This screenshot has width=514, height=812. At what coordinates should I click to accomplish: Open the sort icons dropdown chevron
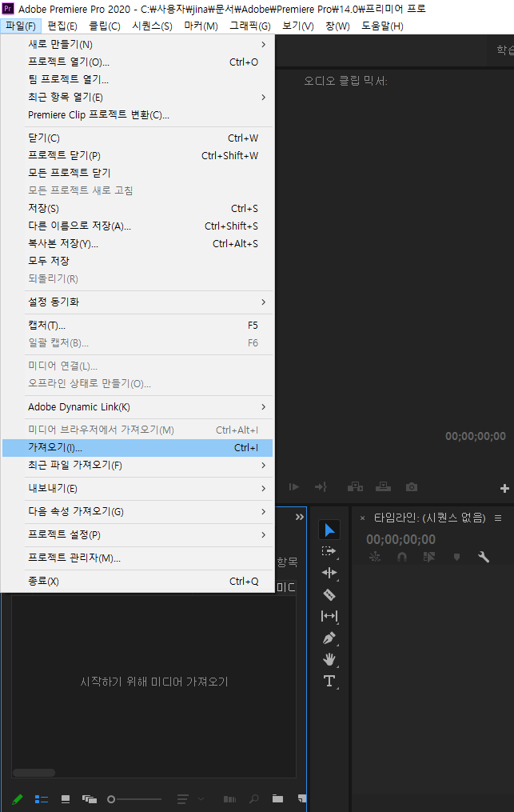(201, 799)
